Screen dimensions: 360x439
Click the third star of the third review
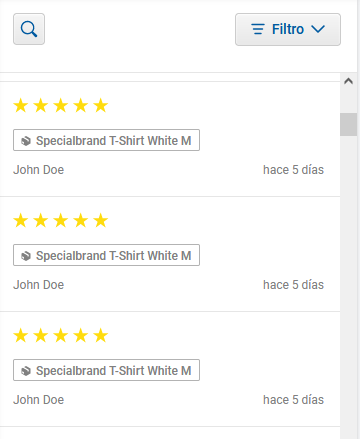pos(61,336)
